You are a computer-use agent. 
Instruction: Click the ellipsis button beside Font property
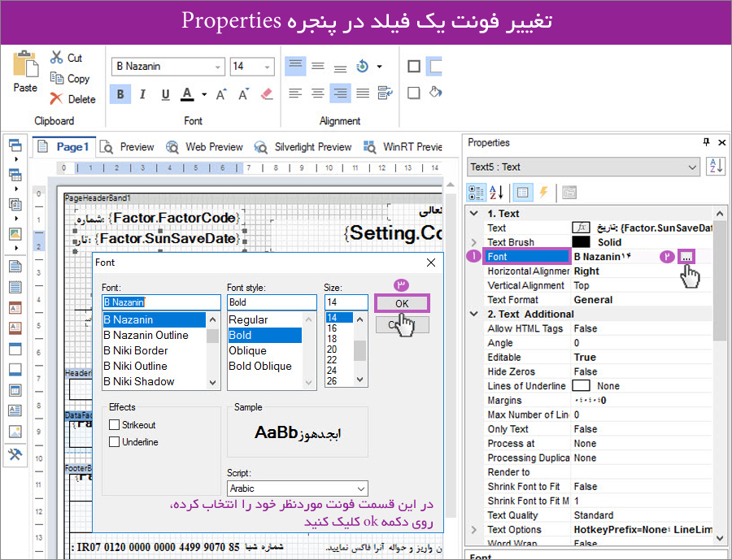pos(687,257)
